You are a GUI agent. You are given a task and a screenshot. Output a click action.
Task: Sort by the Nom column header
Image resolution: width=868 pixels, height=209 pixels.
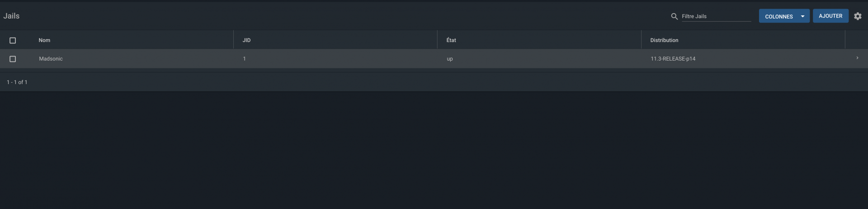44,40
